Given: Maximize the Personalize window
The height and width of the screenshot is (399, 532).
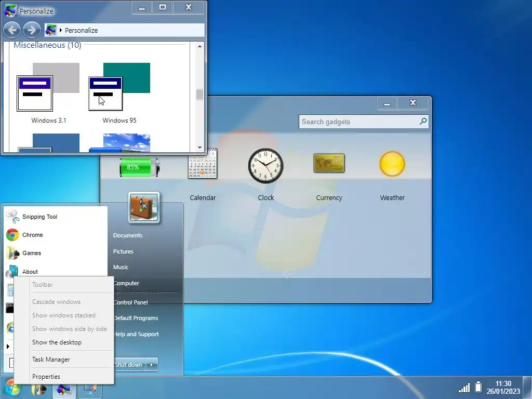Looking at the screenshot, I should tap(163, 7).
